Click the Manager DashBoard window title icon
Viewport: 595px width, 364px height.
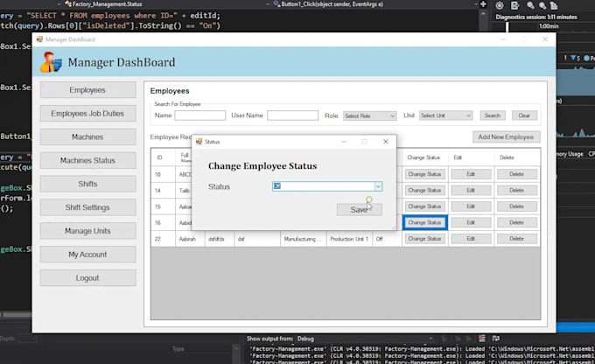[x=38, y=39]
